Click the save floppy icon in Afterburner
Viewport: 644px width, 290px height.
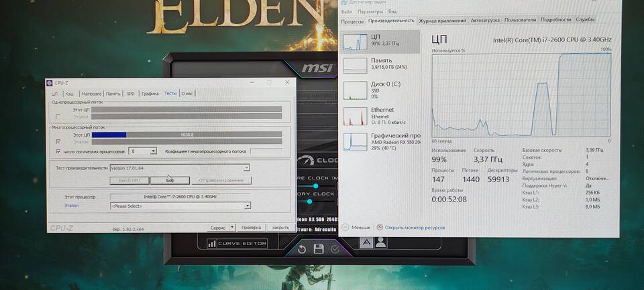click(319, 248)
